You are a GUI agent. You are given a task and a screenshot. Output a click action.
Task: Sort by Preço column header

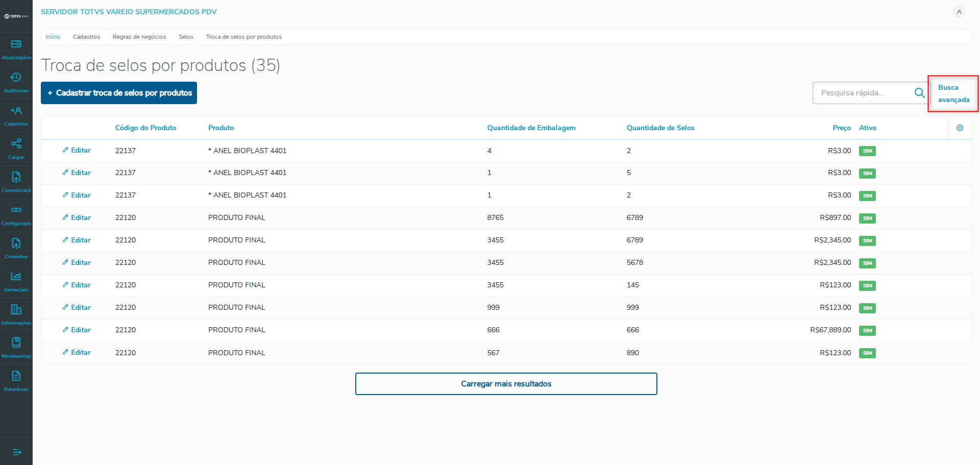pyautogui.click(x=842, y=128)
